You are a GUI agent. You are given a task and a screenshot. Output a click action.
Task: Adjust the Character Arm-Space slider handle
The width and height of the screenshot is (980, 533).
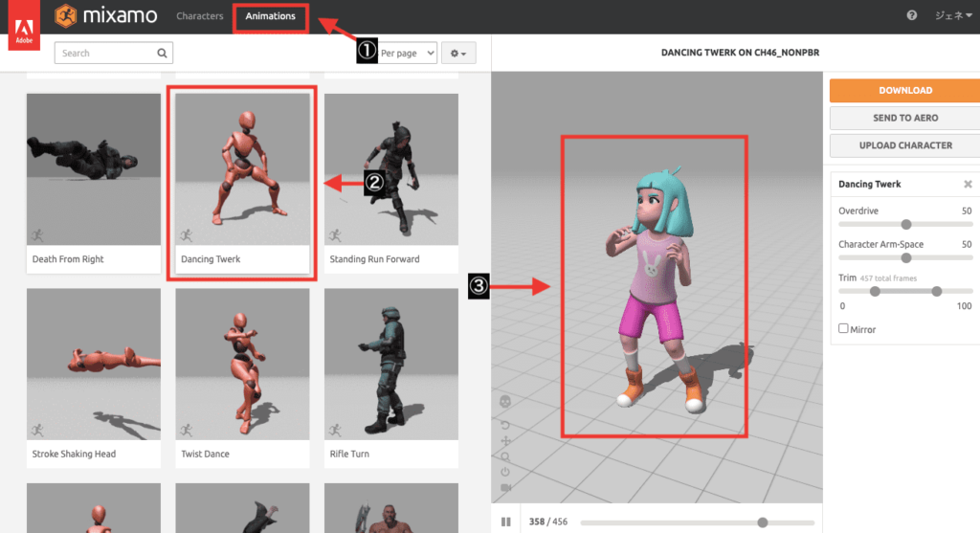coord(905,258)
